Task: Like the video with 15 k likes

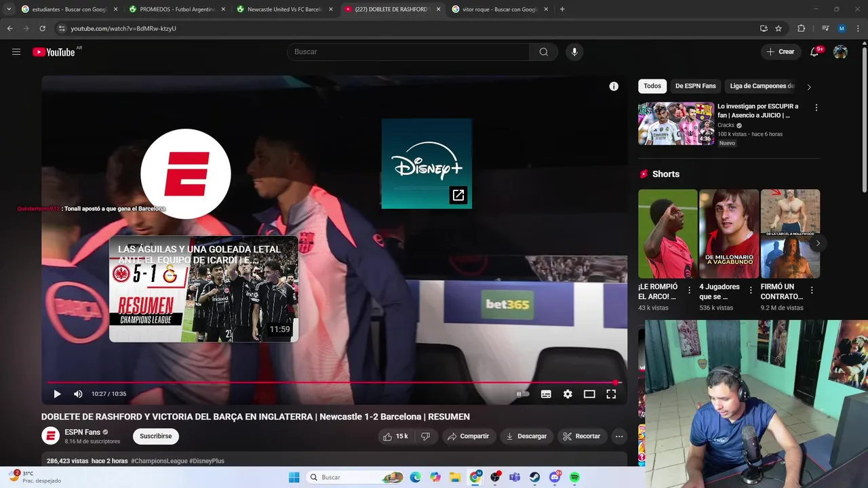Action: coord(395,436)
